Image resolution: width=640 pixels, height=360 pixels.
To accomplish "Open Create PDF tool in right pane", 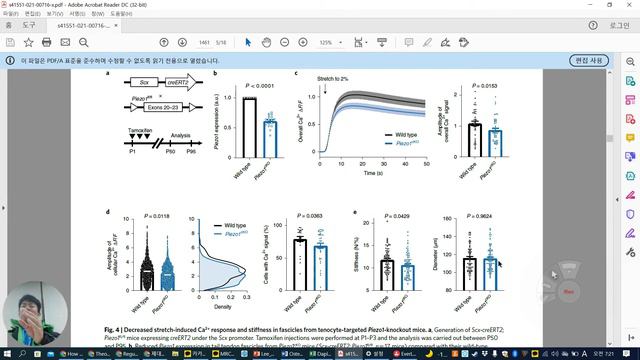I will tap(630, 119).
